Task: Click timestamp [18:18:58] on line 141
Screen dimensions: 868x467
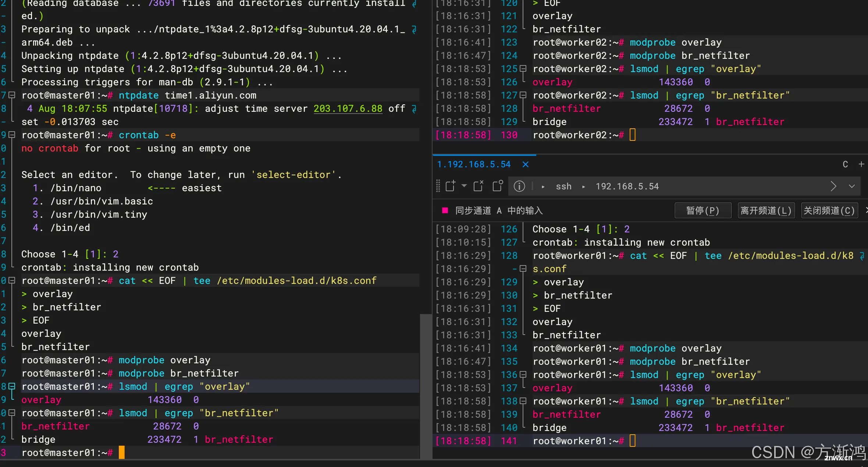Action: pyautogui.click(x=463, y=441)
